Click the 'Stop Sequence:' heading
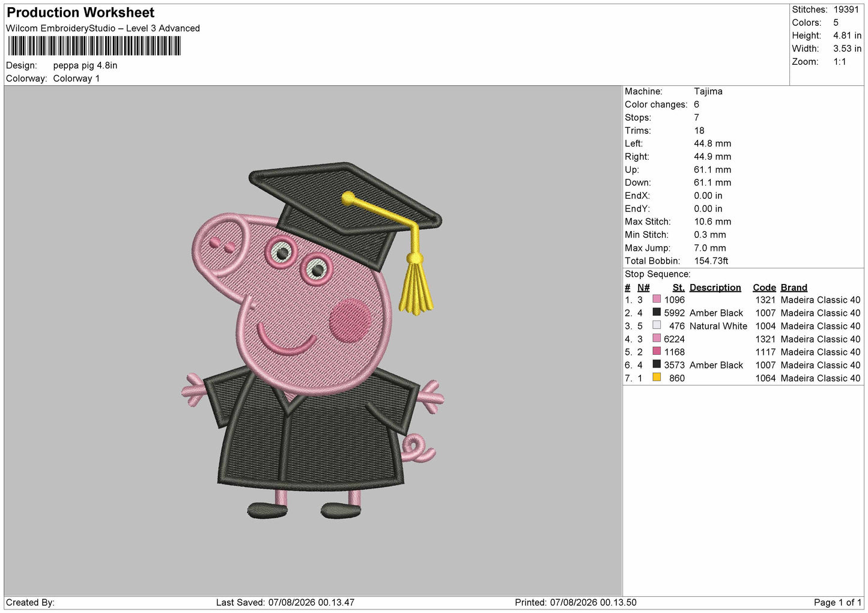Screen dimensions: 868x613 coord(658,274)
